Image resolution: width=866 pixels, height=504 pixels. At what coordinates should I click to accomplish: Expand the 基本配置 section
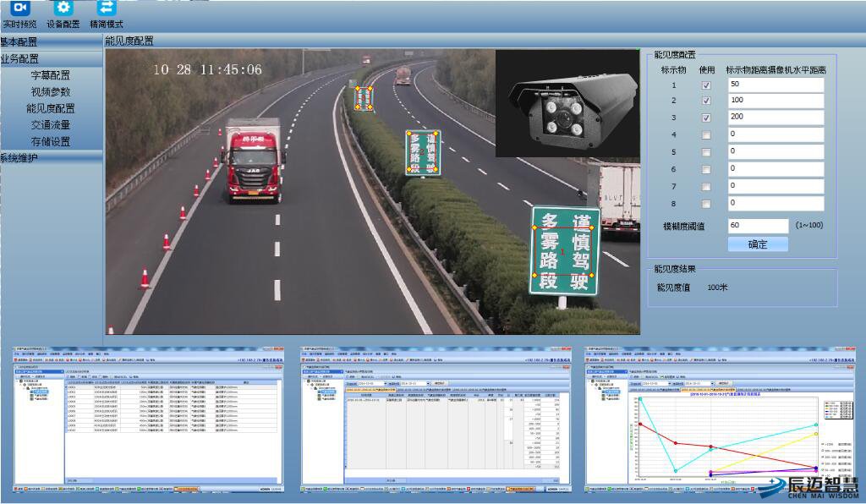pos(51,42)
